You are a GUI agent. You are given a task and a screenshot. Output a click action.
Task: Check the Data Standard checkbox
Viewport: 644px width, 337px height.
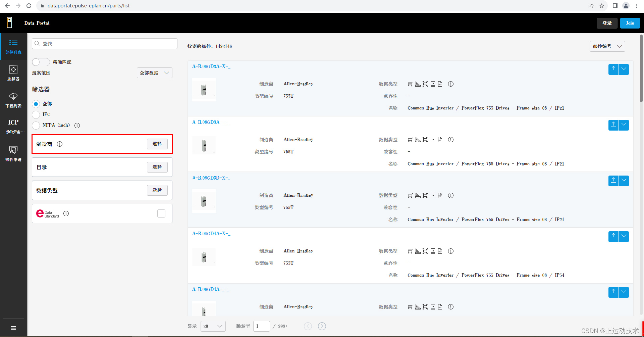coord(161,213)
